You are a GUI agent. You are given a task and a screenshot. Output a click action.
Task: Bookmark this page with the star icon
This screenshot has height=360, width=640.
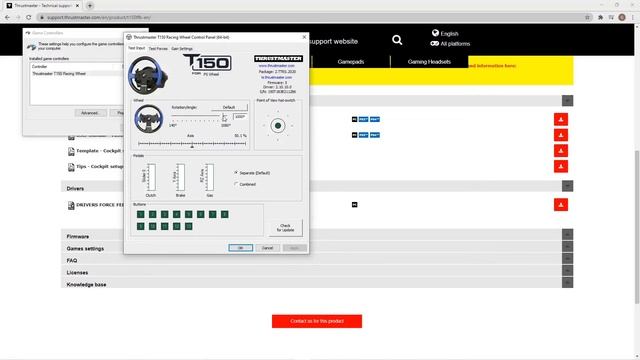click(587, 17)
